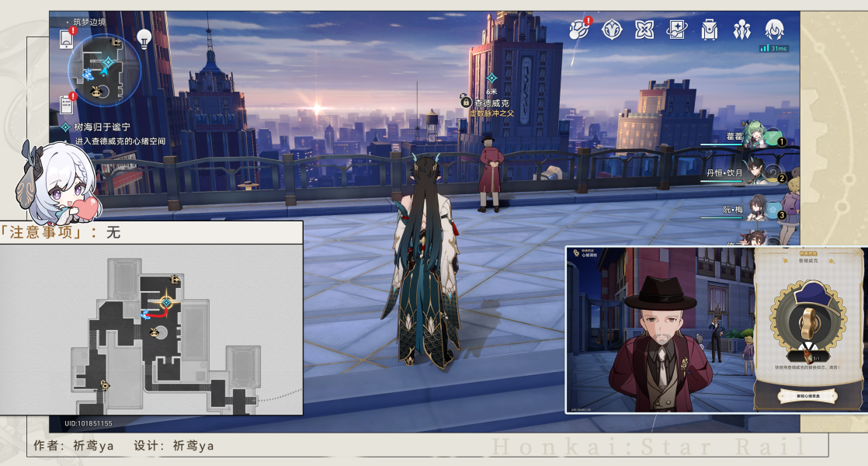Click the 查德威克 NPC marker
Image resolution: width=868 pixels, height=466 pixels.
click(491, 103)
